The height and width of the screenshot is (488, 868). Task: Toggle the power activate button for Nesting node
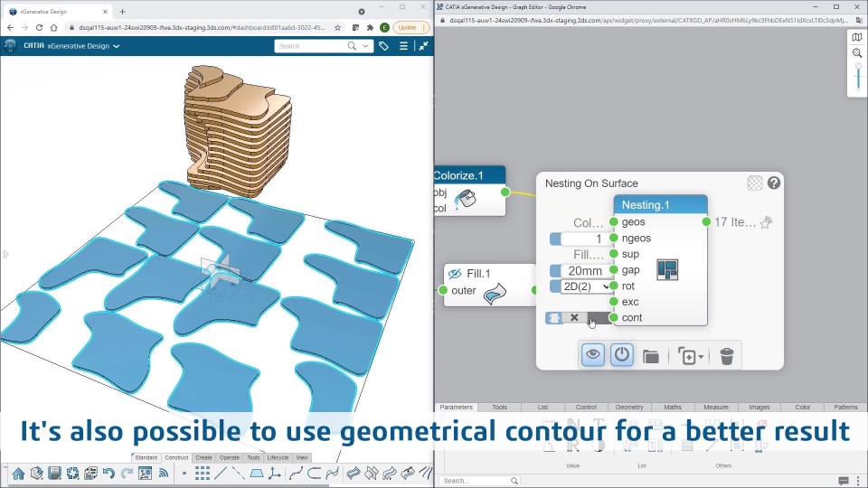pos(622,354)
